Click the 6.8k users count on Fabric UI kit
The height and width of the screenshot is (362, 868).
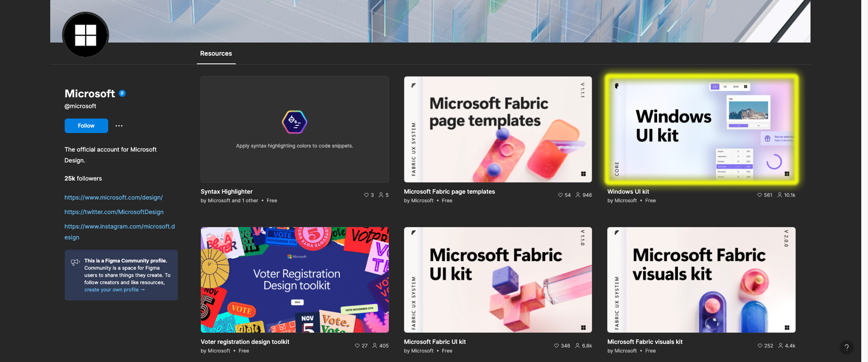[587, 346]
